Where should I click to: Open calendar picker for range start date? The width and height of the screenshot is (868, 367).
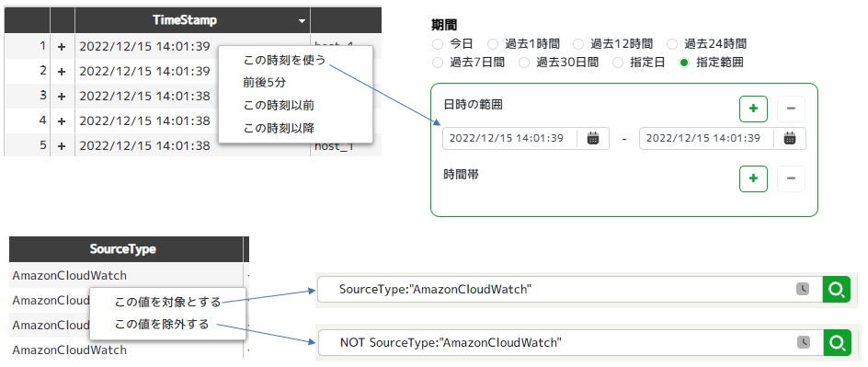pos(593,138)
